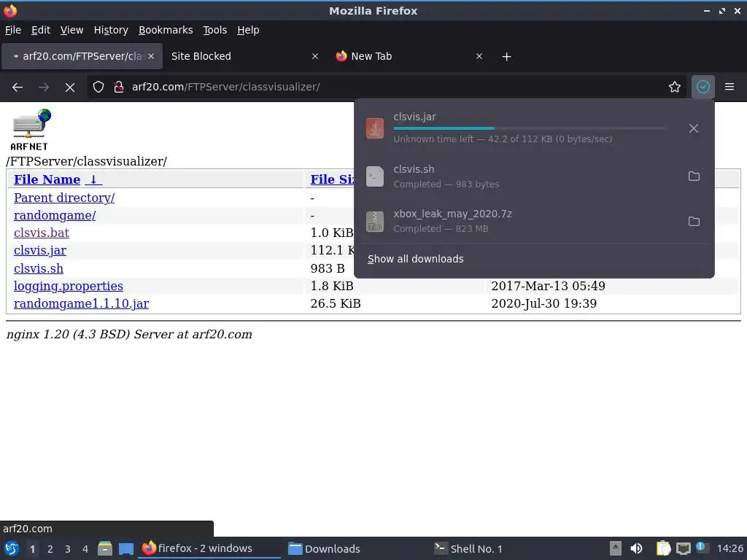Download randomgame1.1.10.jar
The image size is (747, 560).
[81, 304]
